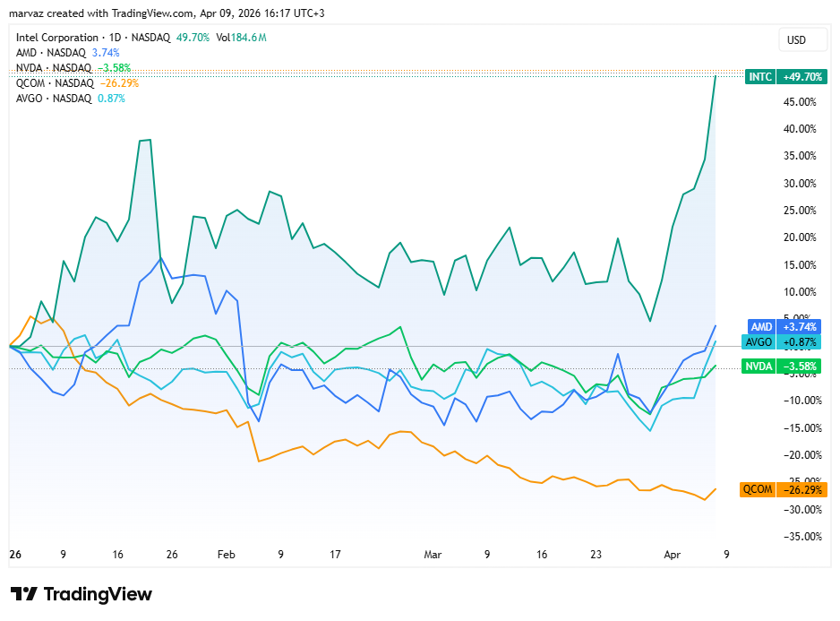Click the blue AMD ticker badge
840x621 pixels.
click(760, 327)
